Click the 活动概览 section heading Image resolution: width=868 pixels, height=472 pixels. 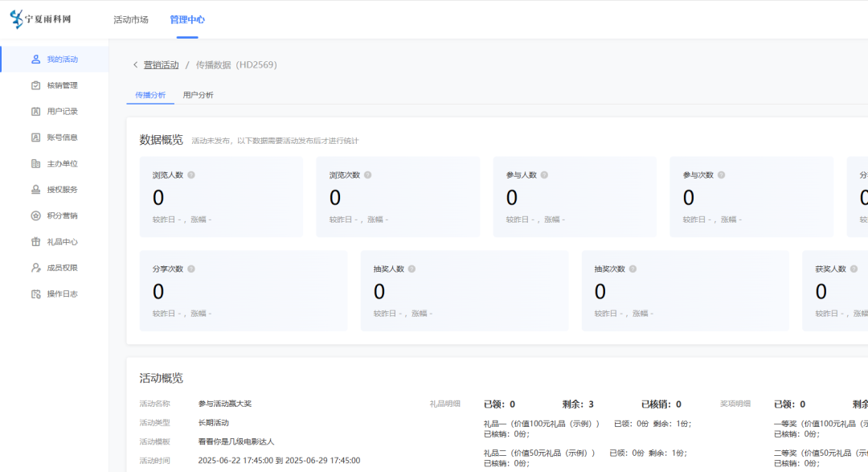(161, 379)
